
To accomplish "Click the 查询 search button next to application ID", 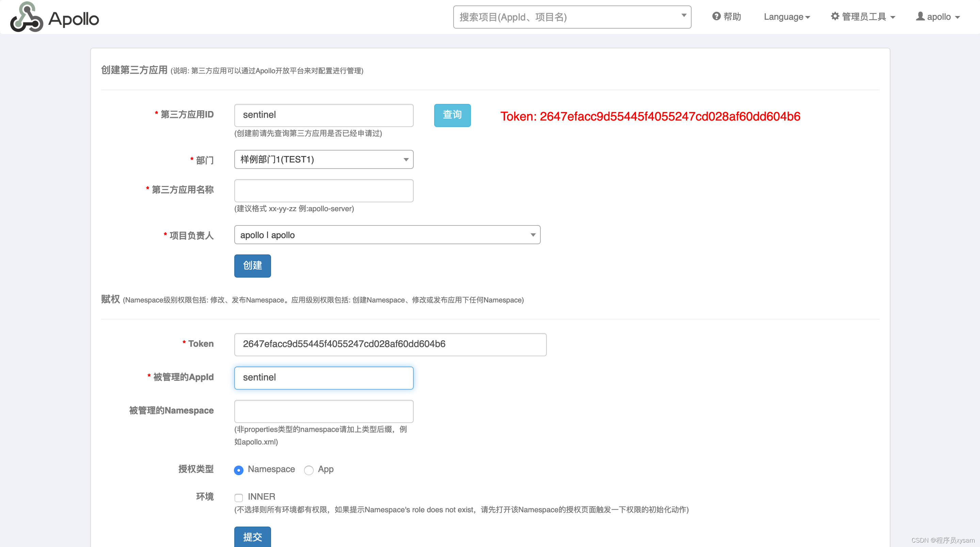I will (452, 115).
